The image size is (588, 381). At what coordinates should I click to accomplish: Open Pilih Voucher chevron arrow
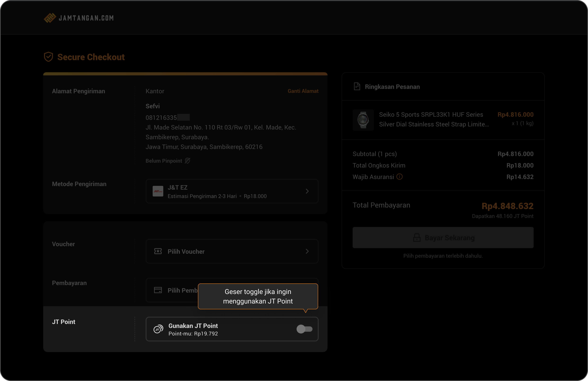(307, 251)
